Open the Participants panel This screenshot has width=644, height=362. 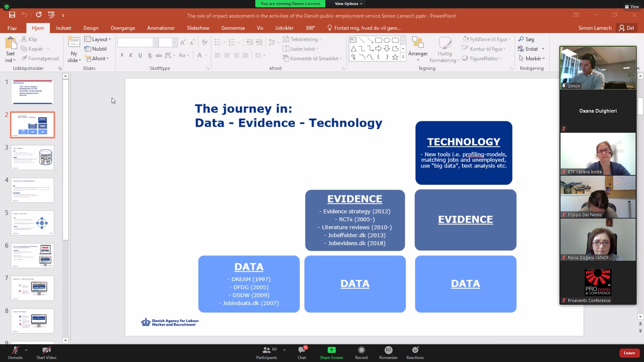point(267,350)
